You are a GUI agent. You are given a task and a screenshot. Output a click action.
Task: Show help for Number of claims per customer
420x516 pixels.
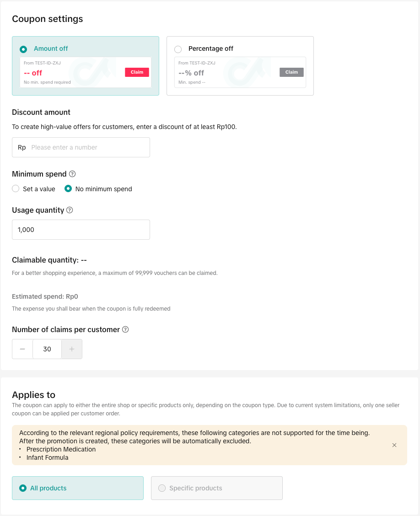[125, 330]
